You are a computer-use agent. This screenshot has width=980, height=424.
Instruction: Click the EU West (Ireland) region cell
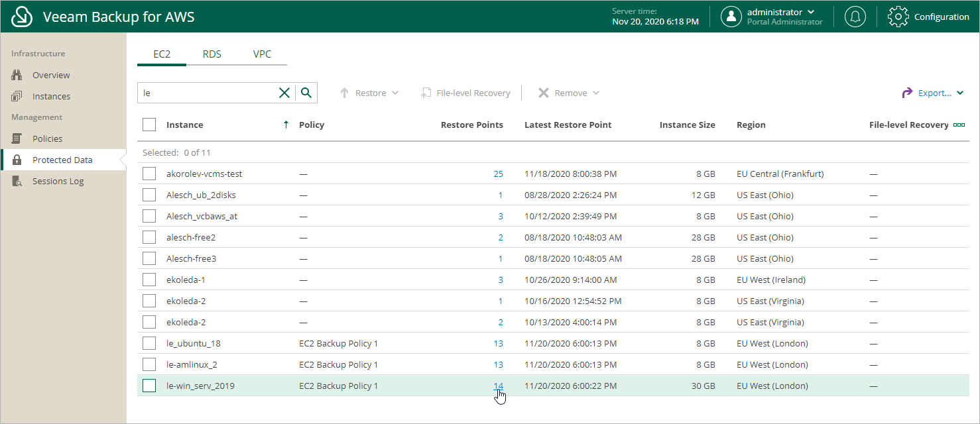click(x=771, y=280)
